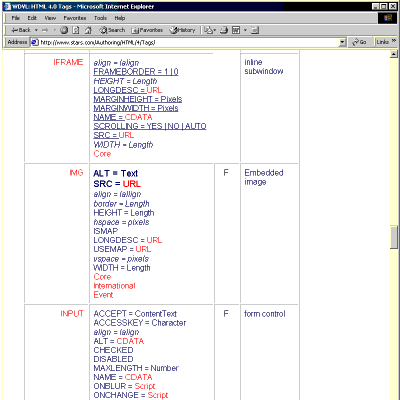This screenshot has width=400, height=400.
Task: Click the International link under IMG
Action: coord(114,286)
